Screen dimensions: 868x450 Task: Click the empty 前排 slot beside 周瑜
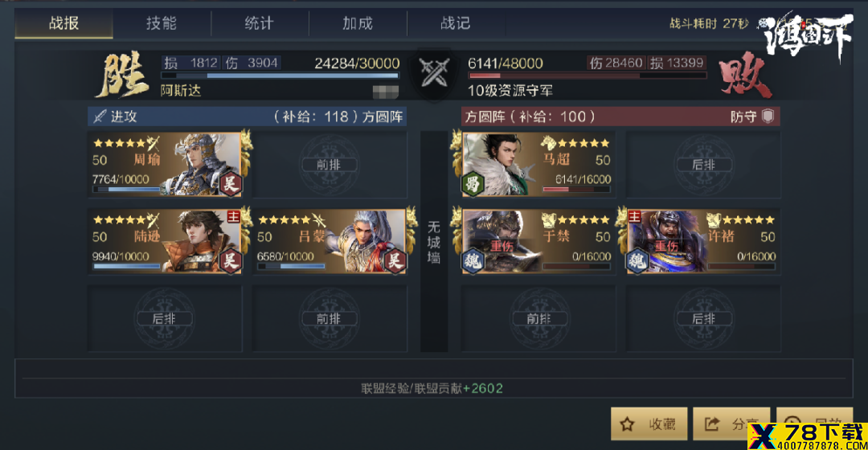330,165
